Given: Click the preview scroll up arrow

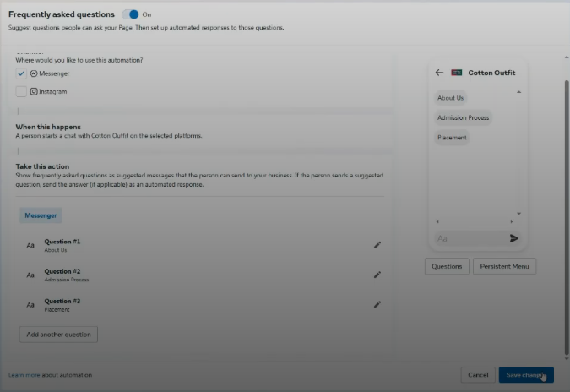Looking at the screenshot, I should [518, 91].
